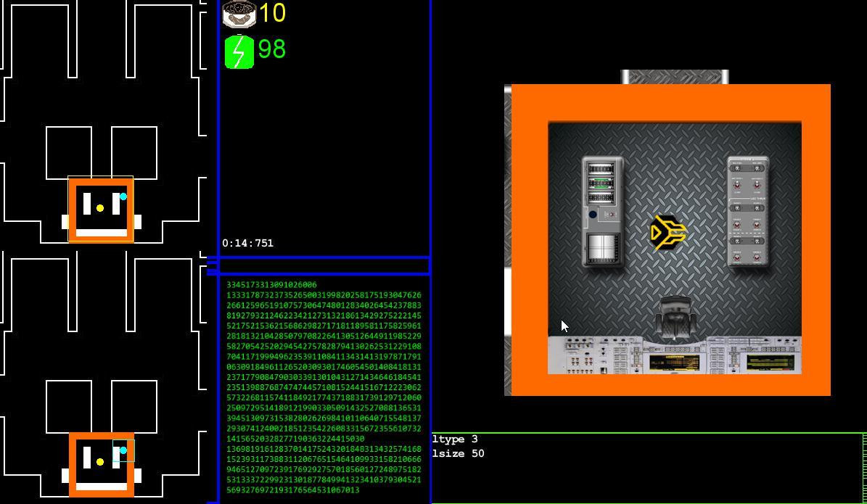Click the green number row starting 3345173313
This screenshot has width=867, height=504.
point(271,284)
